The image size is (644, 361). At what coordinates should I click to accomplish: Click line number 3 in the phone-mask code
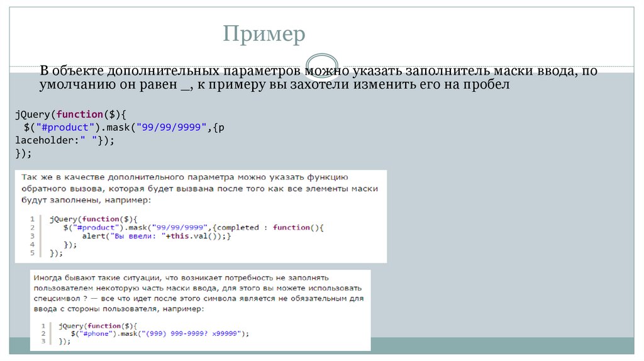pos(43,342)
